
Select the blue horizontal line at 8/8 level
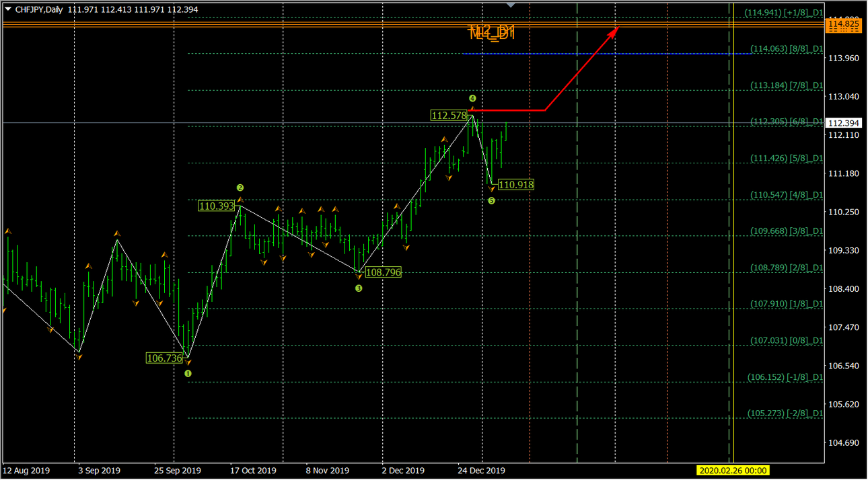tap(606, 54)
